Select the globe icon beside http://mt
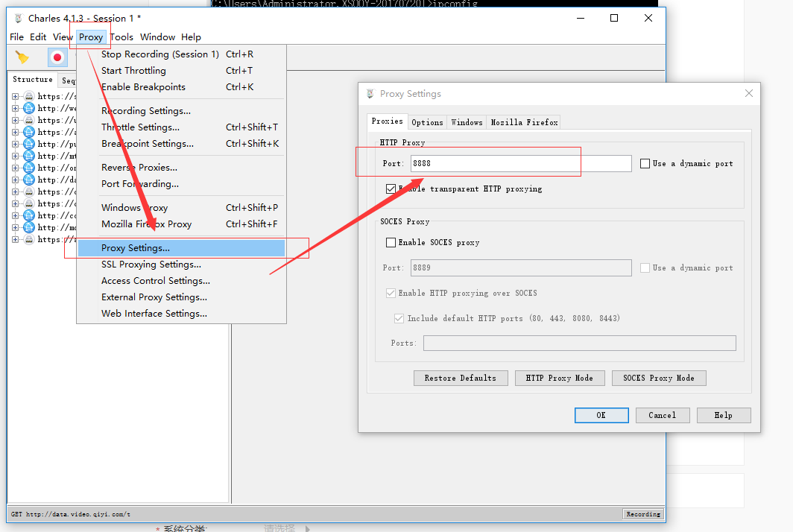 (x=29, y=156)
